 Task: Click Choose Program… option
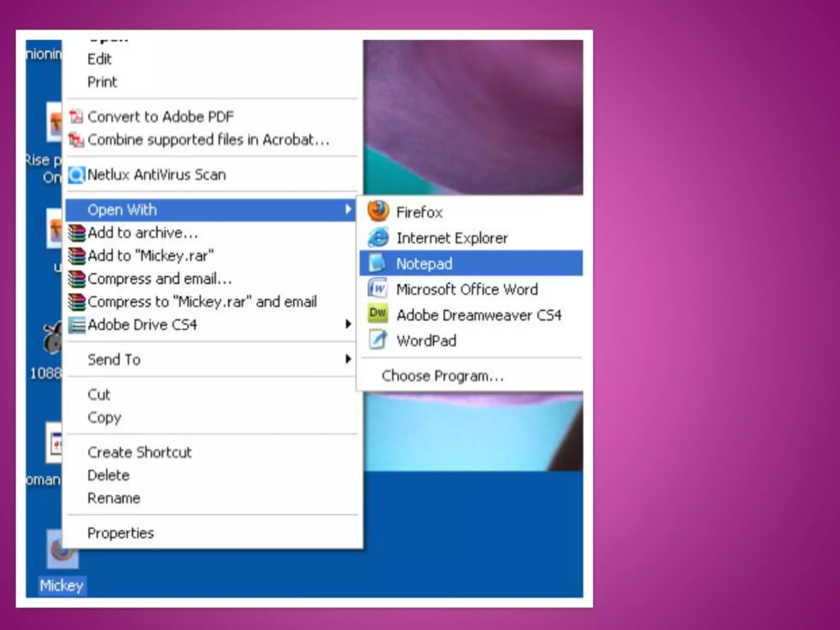(442, 376)
